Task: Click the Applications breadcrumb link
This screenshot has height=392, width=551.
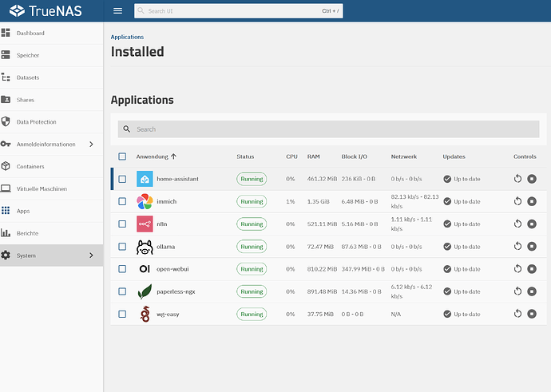Action: [127, 37]
